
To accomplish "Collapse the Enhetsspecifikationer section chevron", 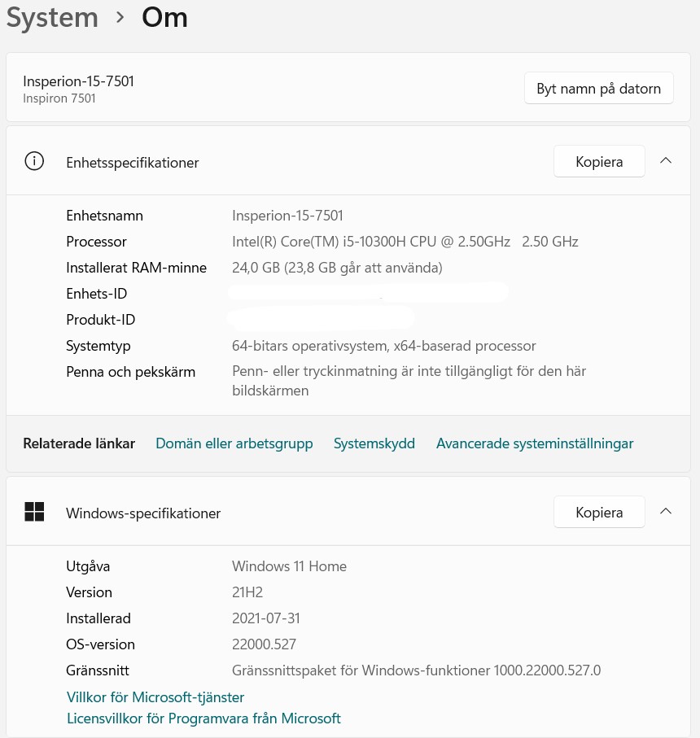I will [666, 161].
